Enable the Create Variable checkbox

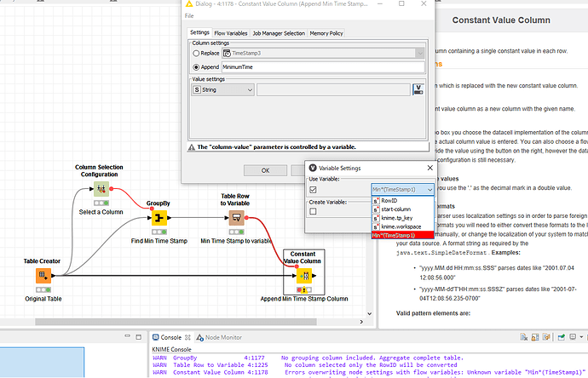313,211
